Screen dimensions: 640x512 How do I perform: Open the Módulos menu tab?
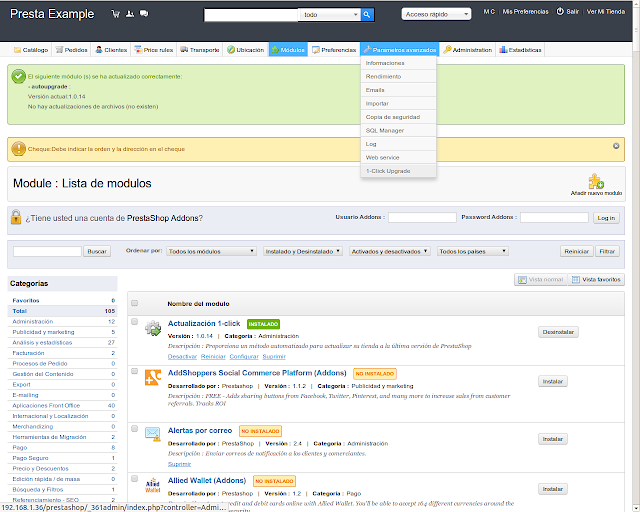click(288, 50)
